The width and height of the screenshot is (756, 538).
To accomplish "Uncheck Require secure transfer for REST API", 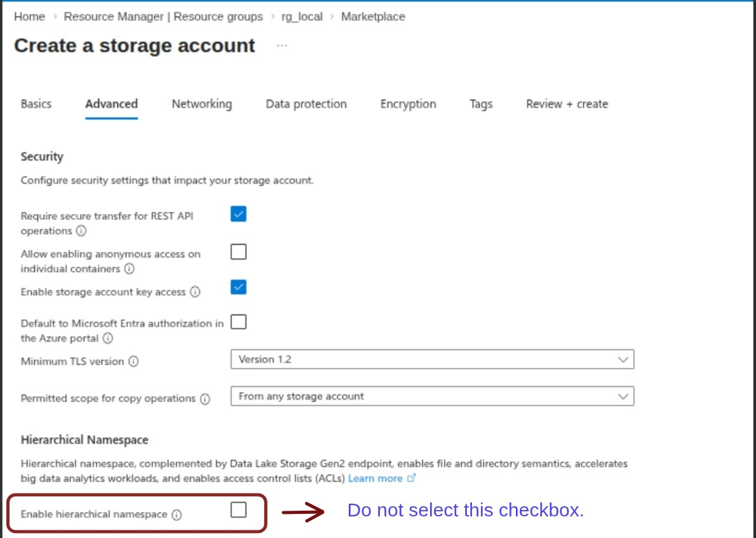I will (x=238, y=214).
